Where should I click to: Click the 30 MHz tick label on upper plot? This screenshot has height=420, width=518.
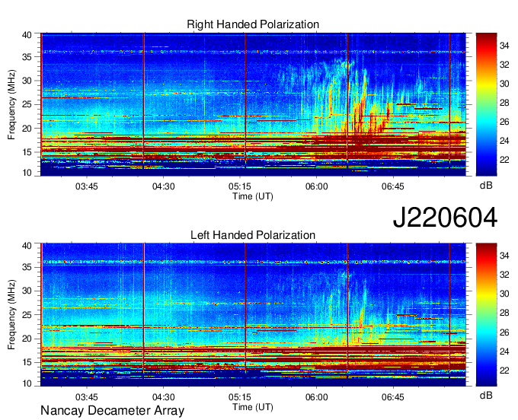pyautogui.click(x=27, y=81)
